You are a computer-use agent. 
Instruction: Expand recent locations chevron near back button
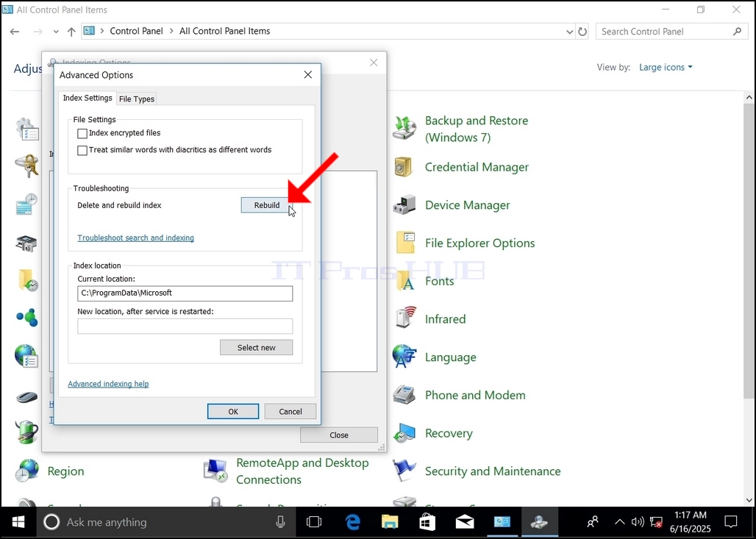pos(56,32)
